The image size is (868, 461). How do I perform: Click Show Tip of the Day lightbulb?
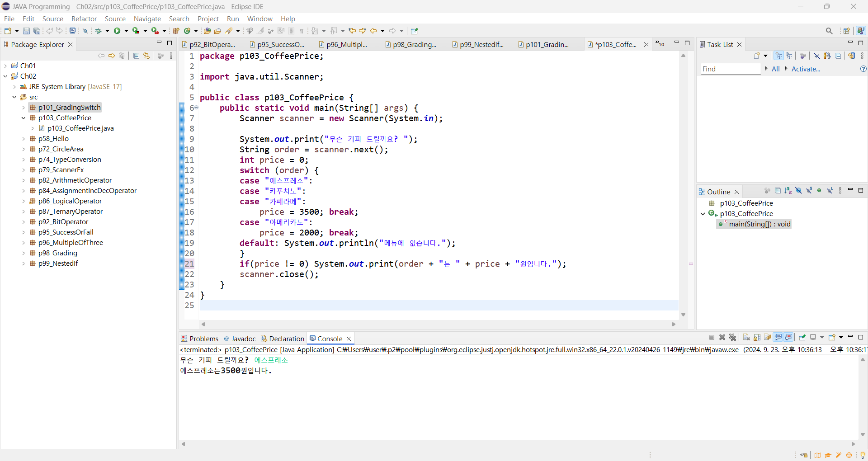point(863,455)
